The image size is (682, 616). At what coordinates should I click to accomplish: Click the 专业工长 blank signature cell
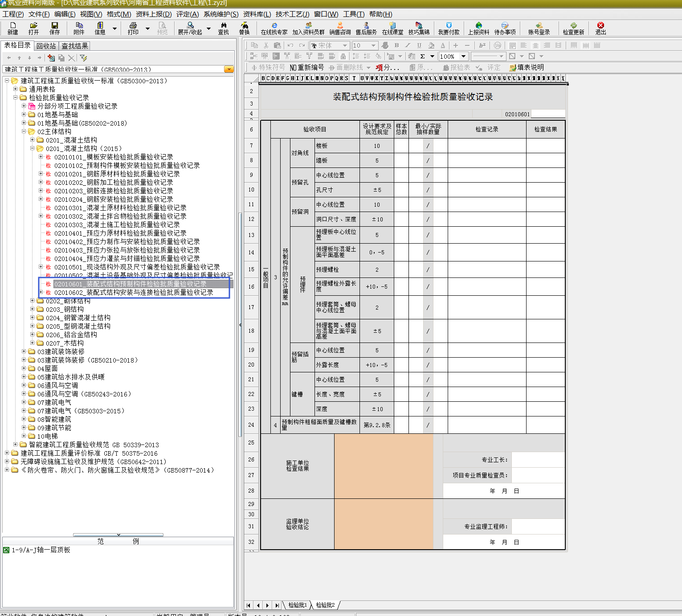(538, 460)
